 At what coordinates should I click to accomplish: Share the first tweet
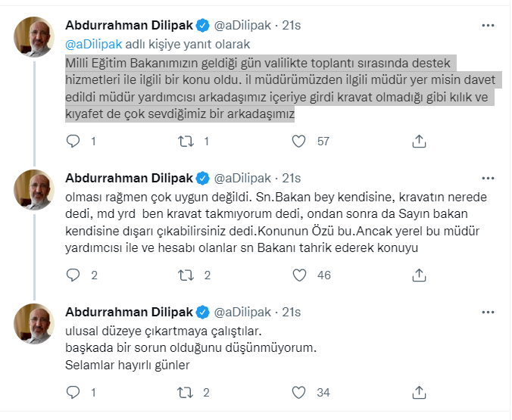click(419, 141)
